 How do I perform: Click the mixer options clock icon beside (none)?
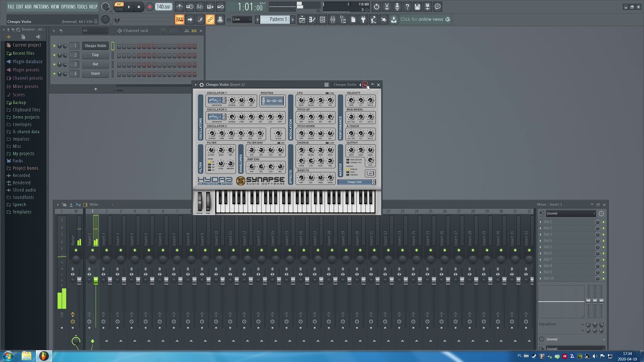pyautogui.click(x=601, y=213)
